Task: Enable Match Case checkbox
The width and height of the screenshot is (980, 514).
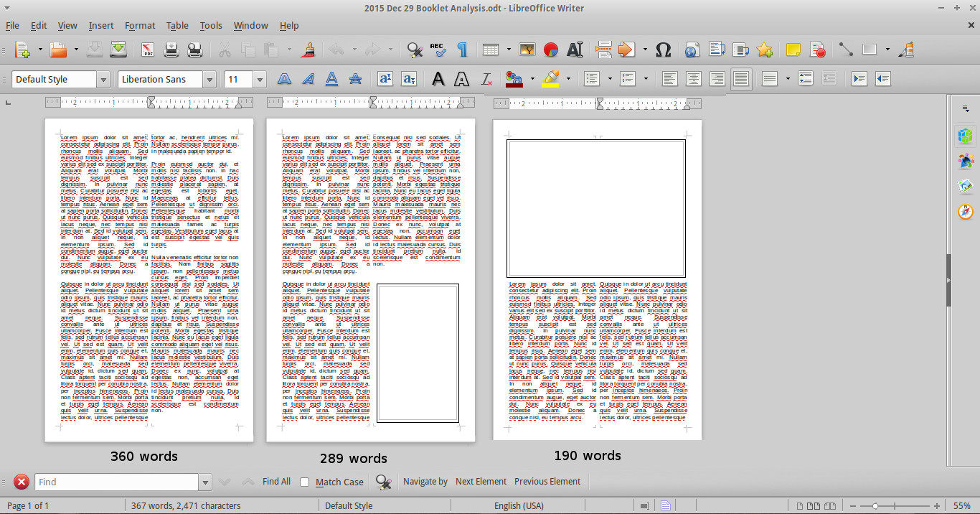Action: [304, 482]
